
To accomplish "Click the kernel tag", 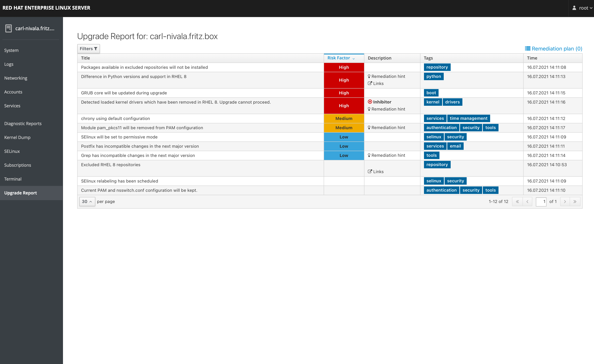I will pyautogui.click(x=433, y=102).
